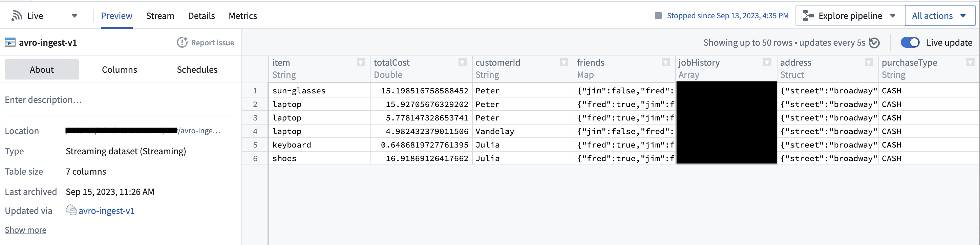
Task: Select the Vandelay customerId cell
Action: (523, 131)
